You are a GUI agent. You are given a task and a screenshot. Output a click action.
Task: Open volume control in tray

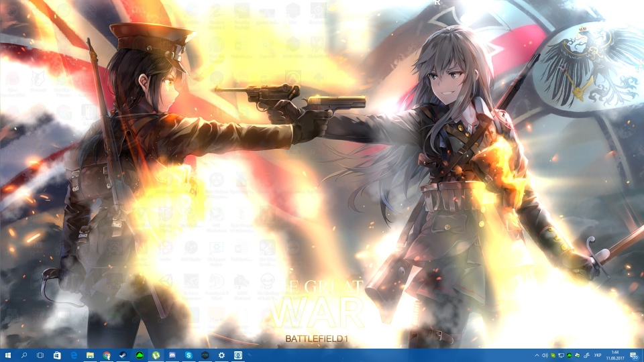(545, 355)
